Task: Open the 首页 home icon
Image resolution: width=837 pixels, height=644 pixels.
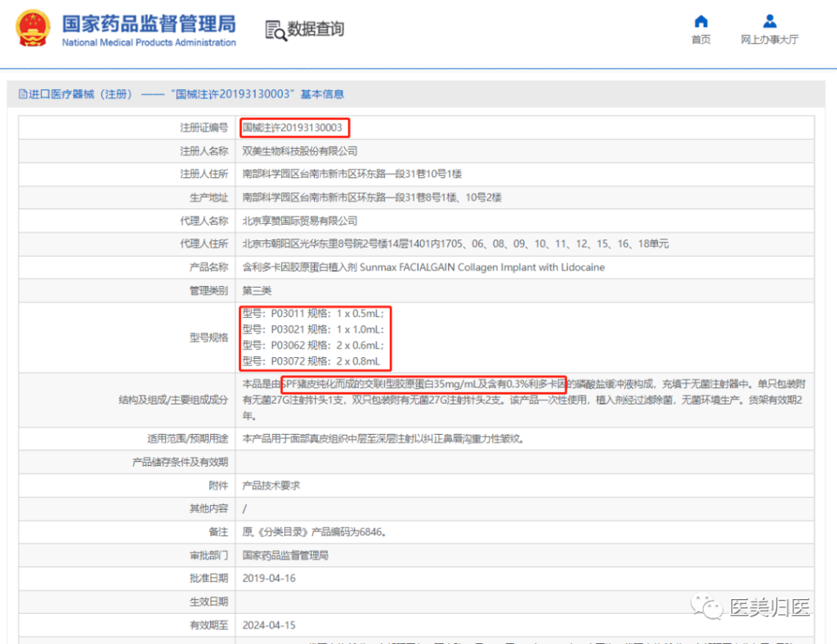Action: click(700, 20)
